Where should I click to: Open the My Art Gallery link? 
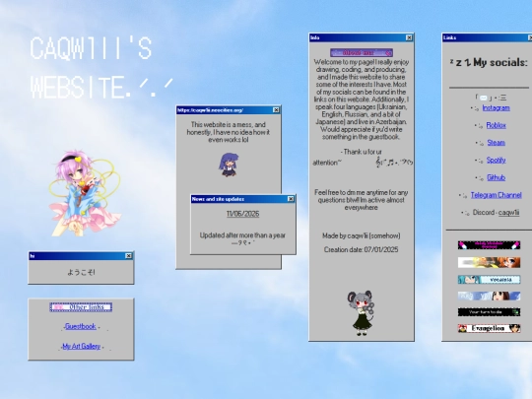point(82,347)
